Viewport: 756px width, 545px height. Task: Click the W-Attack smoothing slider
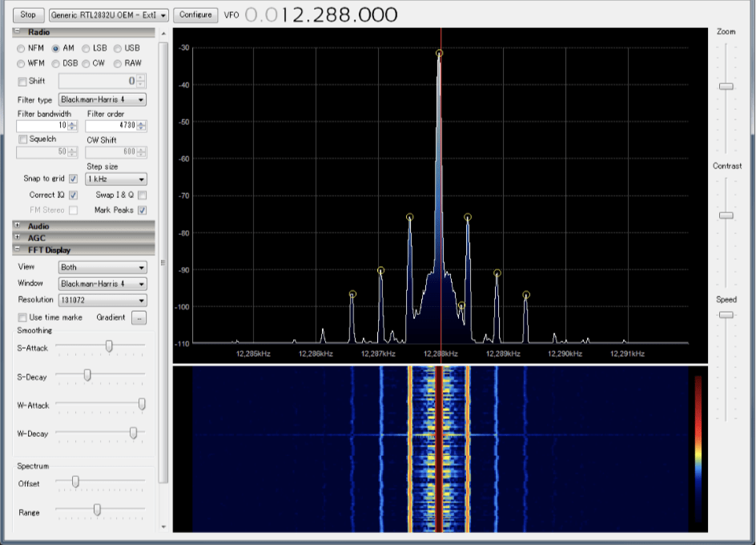142,404
